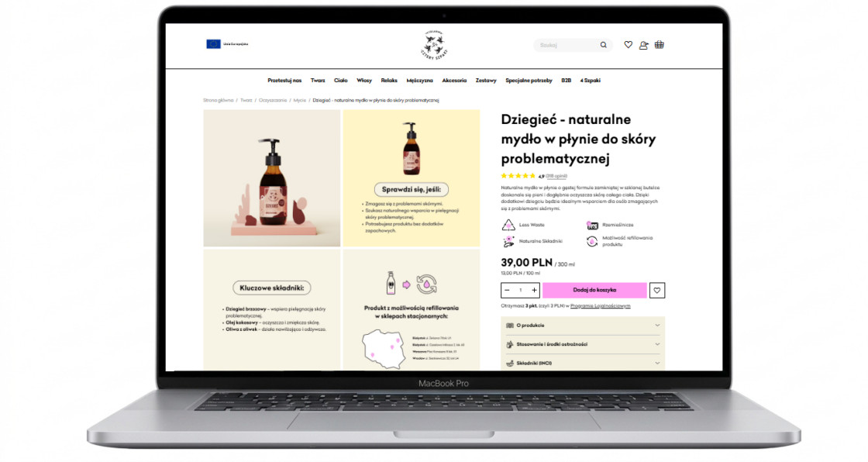Click the Dodaj do koszyka button
868x462 pixels.
[x=594, y=291]
